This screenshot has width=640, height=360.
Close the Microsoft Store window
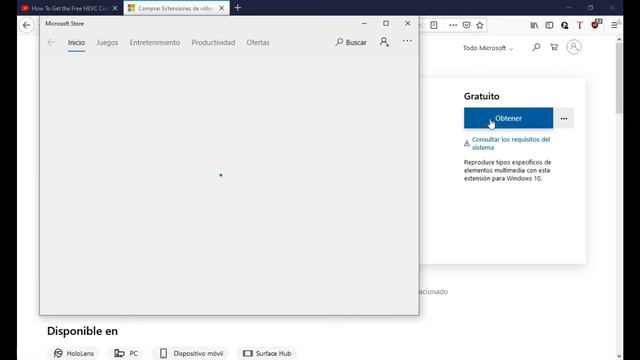(x=407, y=23)
